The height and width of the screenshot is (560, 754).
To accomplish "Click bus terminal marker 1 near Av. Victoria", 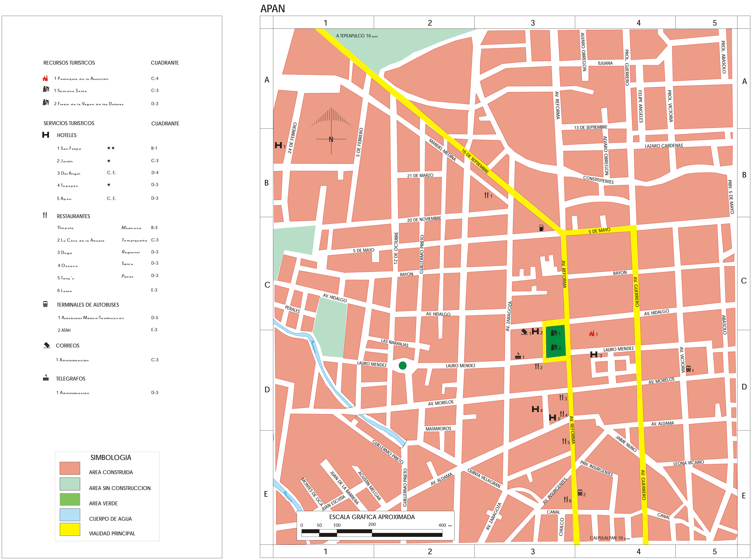I will pyautogui.click(x=688, y=369).
